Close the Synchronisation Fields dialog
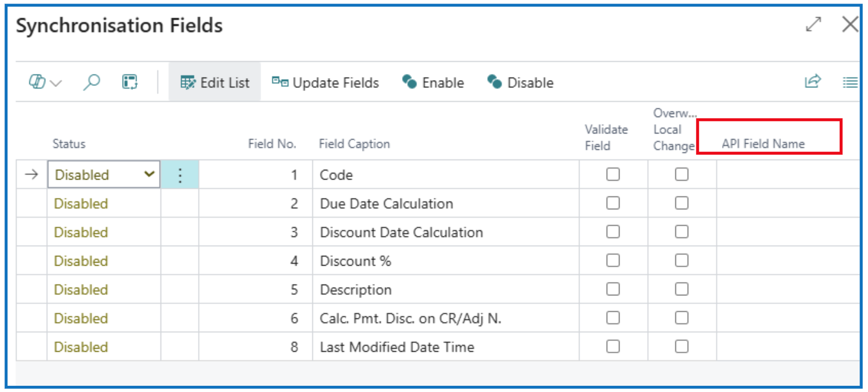The image size is (868, 392). point(850,24)
